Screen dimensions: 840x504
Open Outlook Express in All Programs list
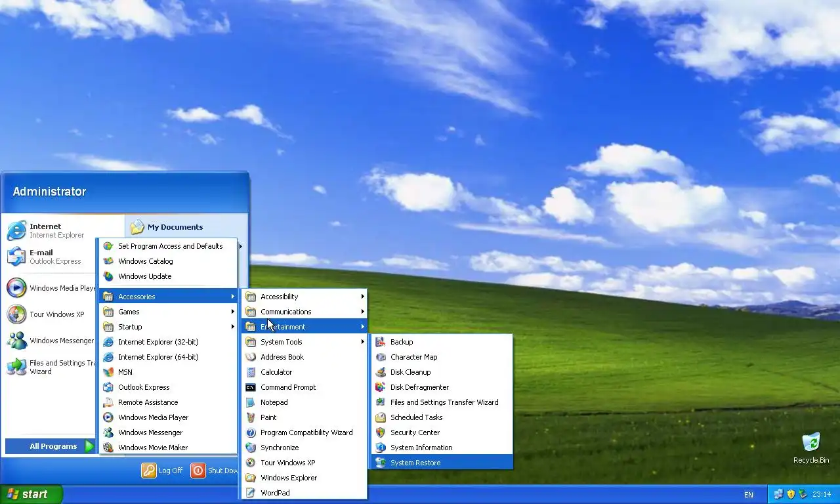(167, 387)
